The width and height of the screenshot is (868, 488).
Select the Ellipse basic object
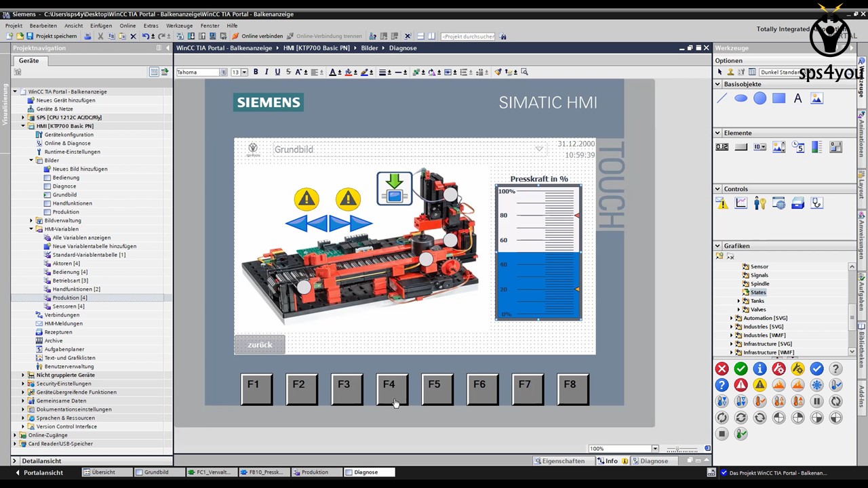(741, 98)
